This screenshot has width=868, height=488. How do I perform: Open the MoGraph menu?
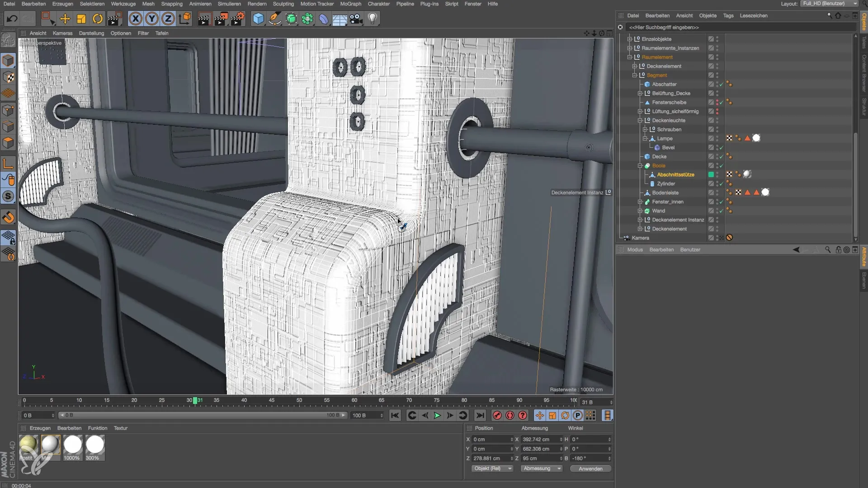click(351, 4)
